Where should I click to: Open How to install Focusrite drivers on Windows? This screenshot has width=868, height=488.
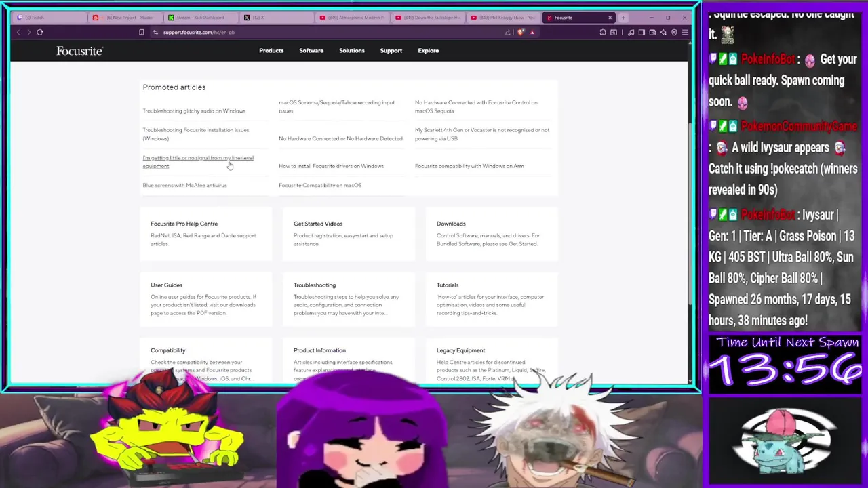pyautogui.click(x=331, y=166)
